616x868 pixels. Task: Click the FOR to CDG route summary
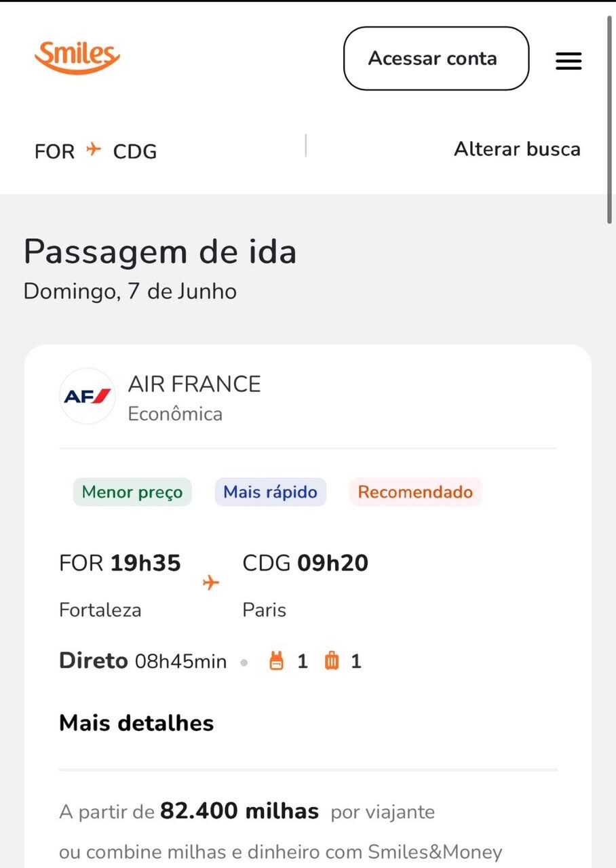tap(96, 150)
